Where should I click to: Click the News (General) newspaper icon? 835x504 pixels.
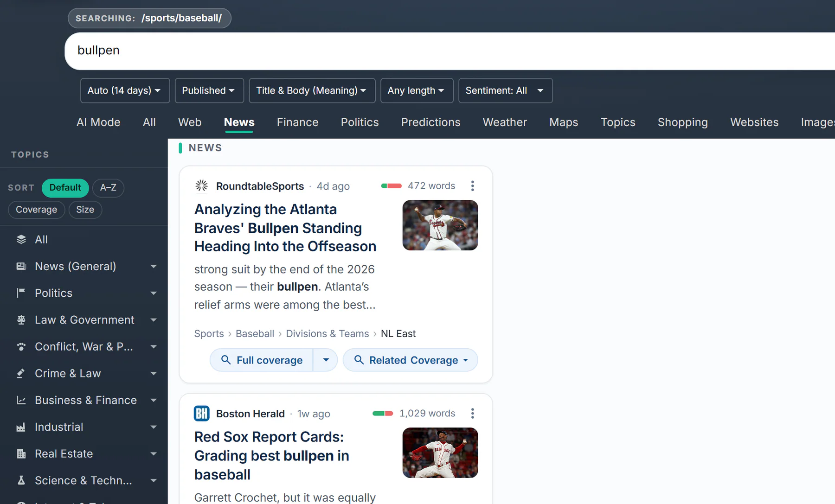pyautogui.click(x=21, y=266)
